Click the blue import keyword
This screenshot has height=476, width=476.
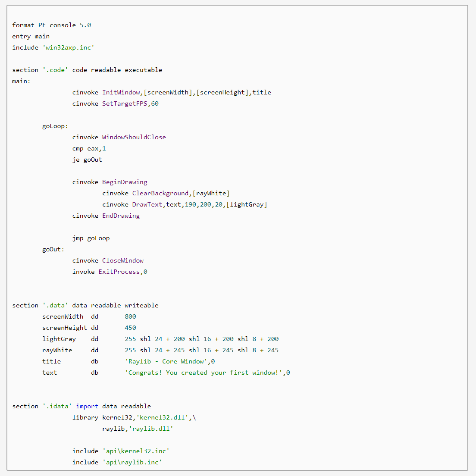(x=87, y=407)
